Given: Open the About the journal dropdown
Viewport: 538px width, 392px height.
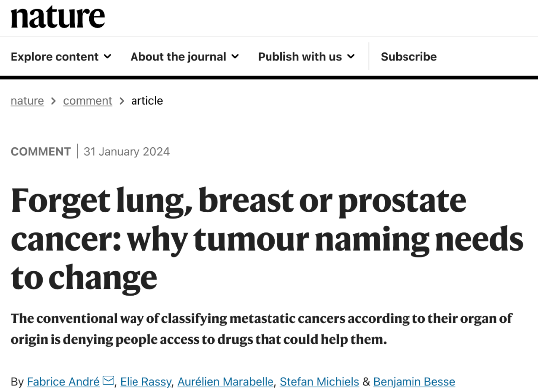Looking at the screenshot, I should [x=184, y=57].
